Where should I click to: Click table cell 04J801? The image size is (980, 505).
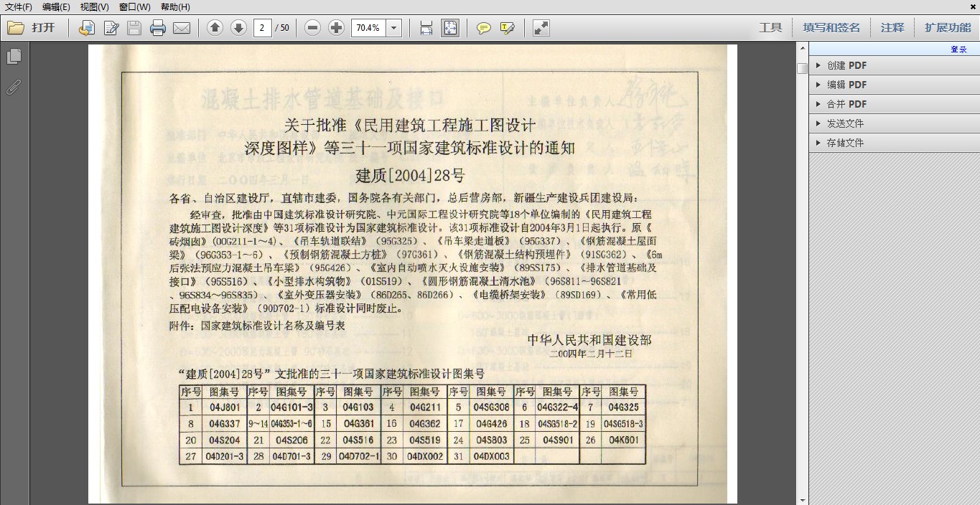224,407
